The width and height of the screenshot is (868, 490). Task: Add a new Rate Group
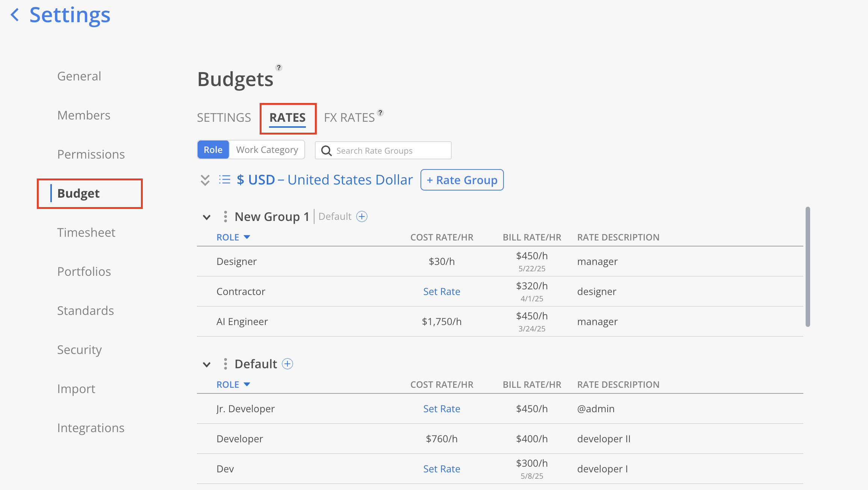coord(462,180)
